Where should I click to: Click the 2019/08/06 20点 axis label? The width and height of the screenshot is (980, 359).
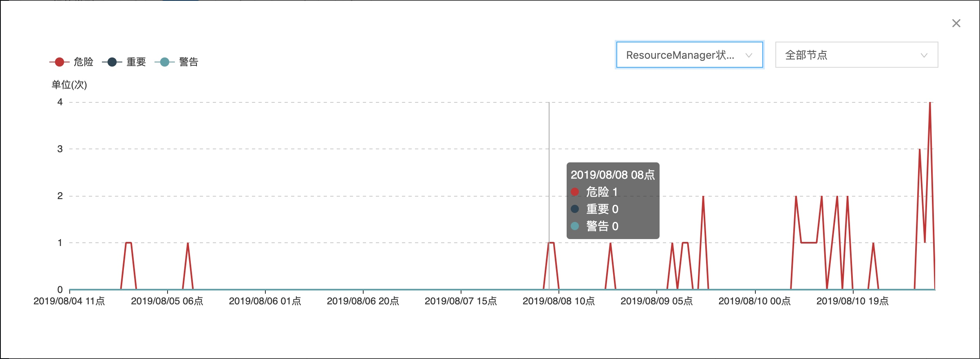point(363,301)
